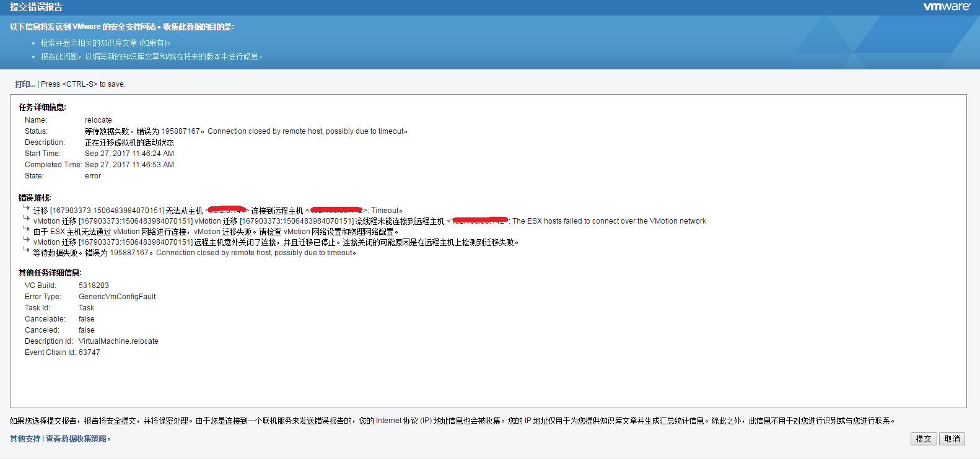Click the Event Chain Id value 63747
980x459 pixels.
(89, 352)
